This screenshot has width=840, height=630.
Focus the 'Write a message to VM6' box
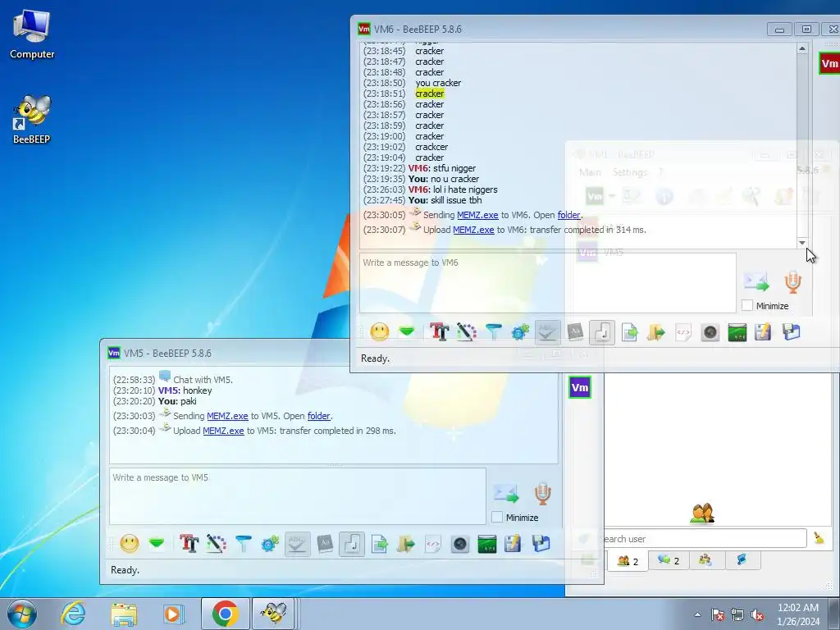coord(547,283)
